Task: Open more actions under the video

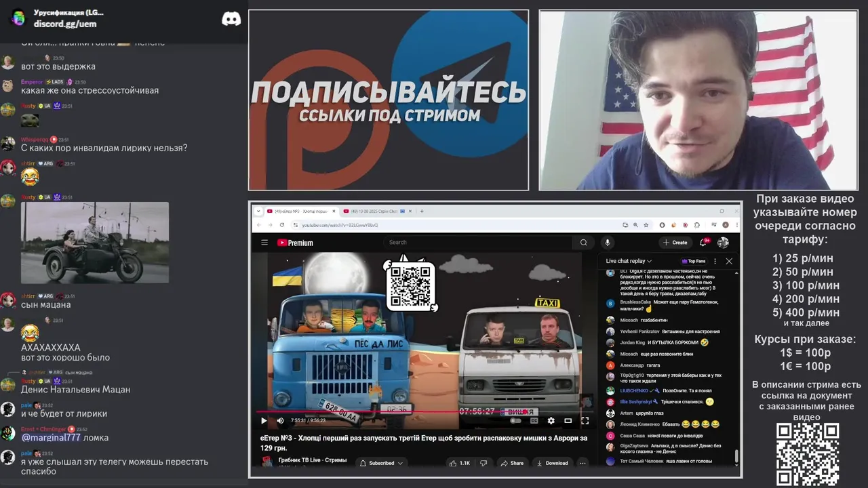Action: [583, 463]
